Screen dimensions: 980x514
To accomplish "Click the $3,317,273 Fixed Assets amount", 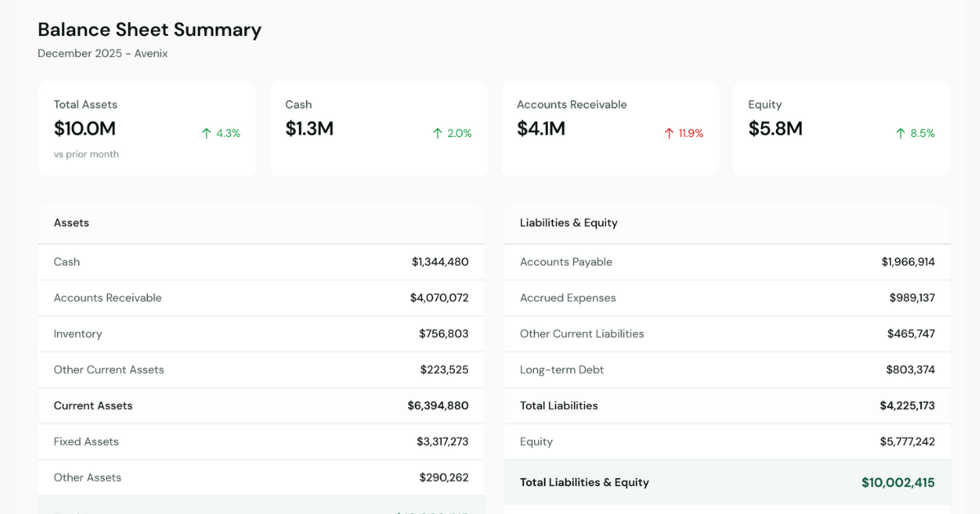I will (x=443, y=441).
